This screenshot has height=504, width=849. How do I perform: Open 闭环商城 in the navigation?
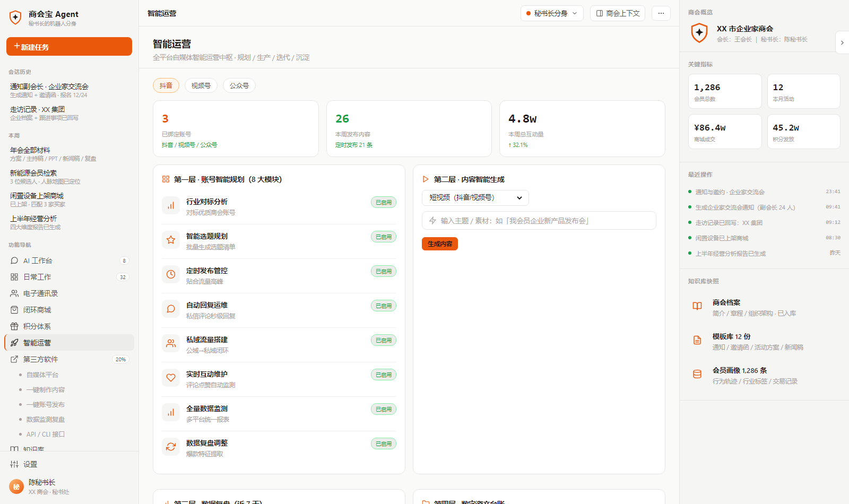click(69, 310)
